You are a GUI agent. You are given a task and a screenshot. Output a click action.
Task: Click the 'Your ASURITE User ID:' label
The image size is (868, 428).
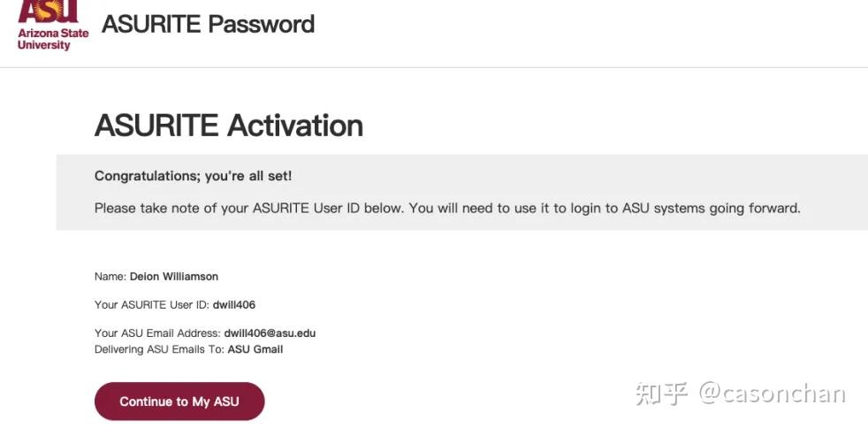click(x=151, y=305)
